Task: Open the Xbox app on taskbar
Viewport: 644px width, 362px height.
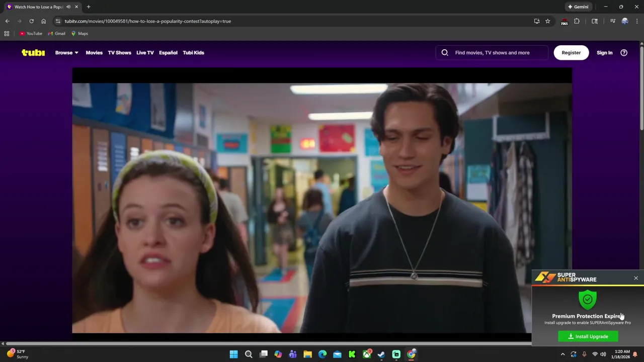Action: [367, 354]
